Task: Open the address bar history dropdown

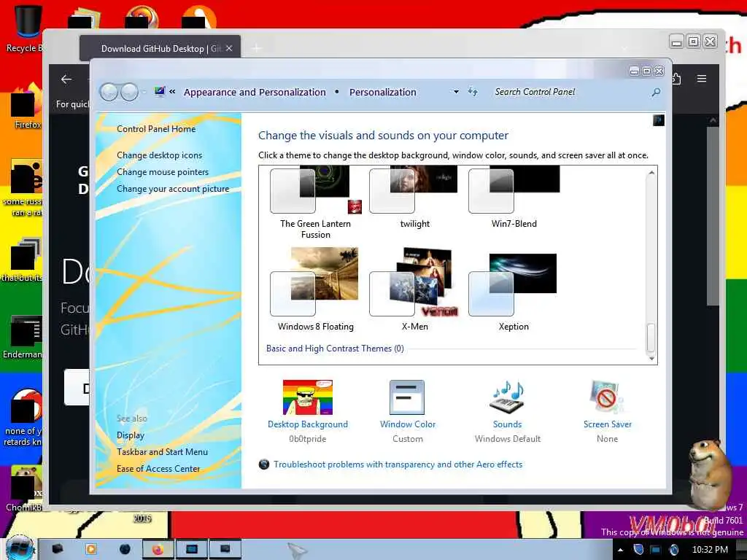Action: pyautogui.click(x=456, y=92)
